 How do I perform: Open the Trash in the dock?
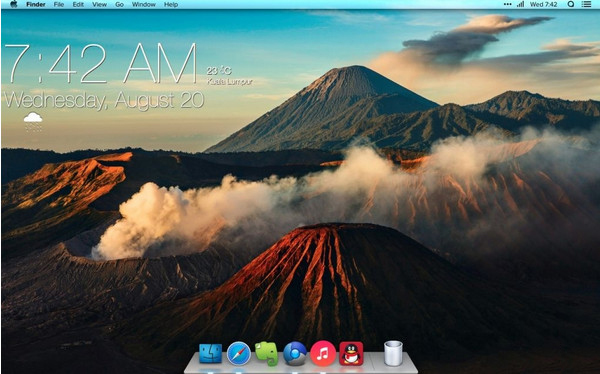(x=393, y=353)
